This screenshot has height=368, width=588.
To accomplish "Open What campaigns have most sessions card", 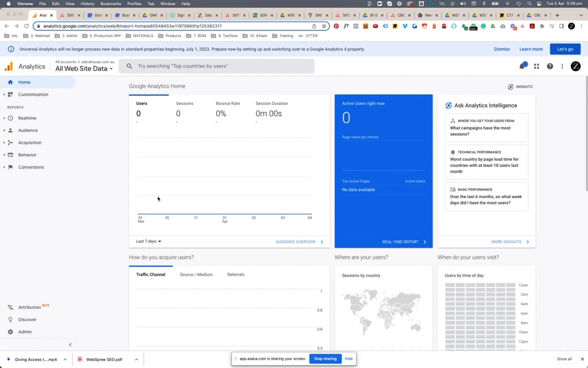I will [x=486, y=128].
